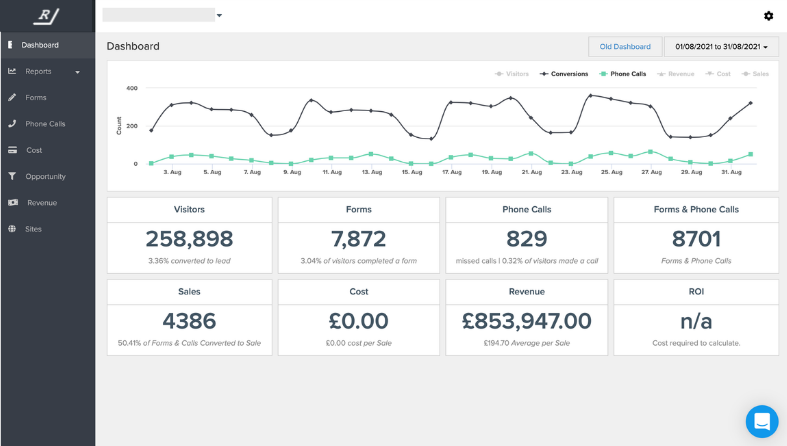Click the Forms pencil icon
This screenshot has width=787, height=446.
[11, 97]
